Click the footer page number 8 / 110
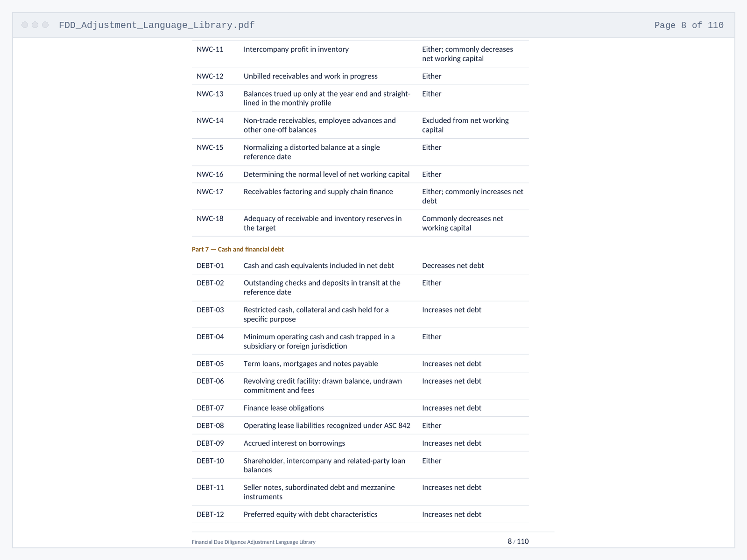This screenshot has height=560, width=747. tap(518, 541)
